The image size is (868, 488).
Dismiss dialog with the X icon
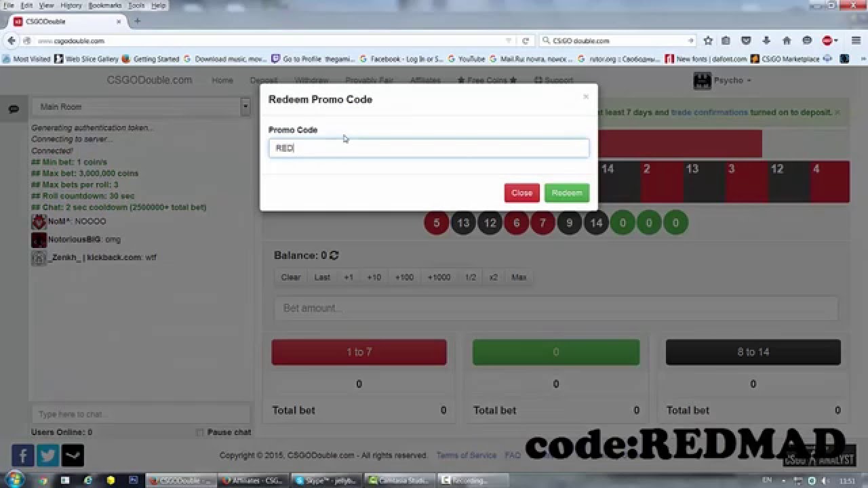(x=586, y=97)
